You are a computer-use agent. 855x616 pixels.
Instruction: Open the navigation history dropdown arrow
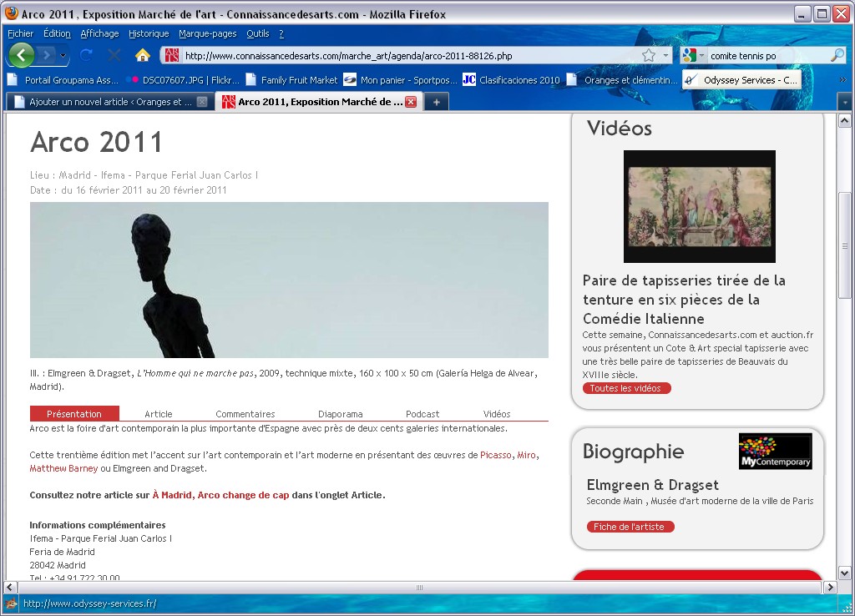63,56
